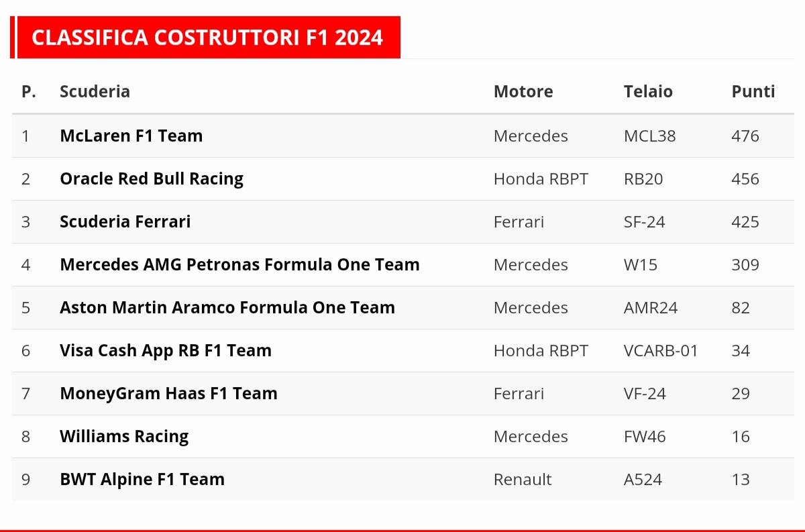This screenshot has width=805, height=532.
Task: Click the VCARB-01 chassis cell
Action: (661, 351)
